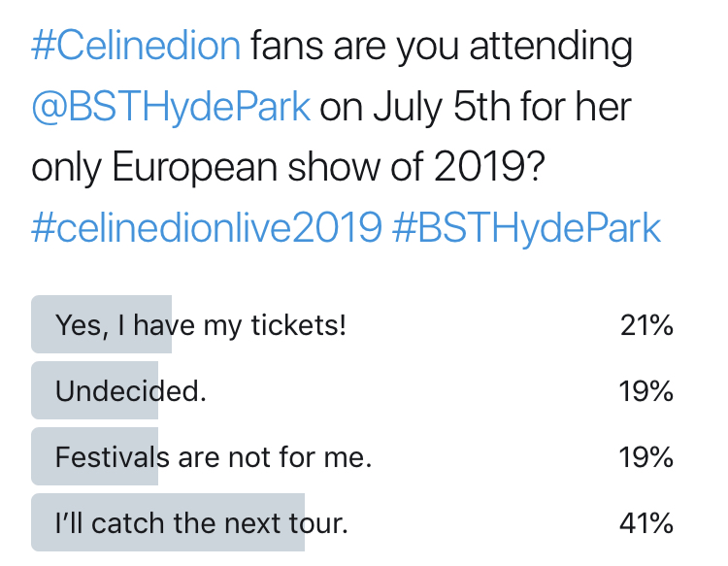Visit the @BSTHydePark mention profile
Viewport: 728px width, 566px height.
pos(171,107)
